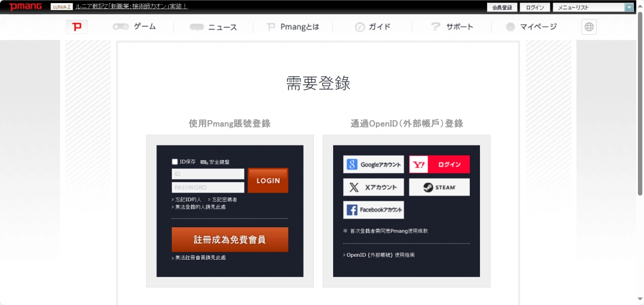Click the Pmangとは flag icon
The height and width of the screenshot is (305, 644).
272,26
